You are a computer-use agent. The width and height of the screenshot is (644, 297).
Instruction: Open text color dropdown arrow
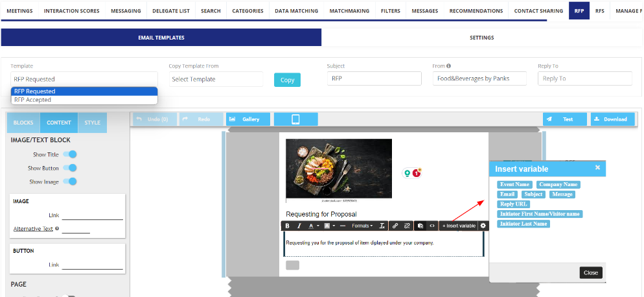(x=317, y=226)
